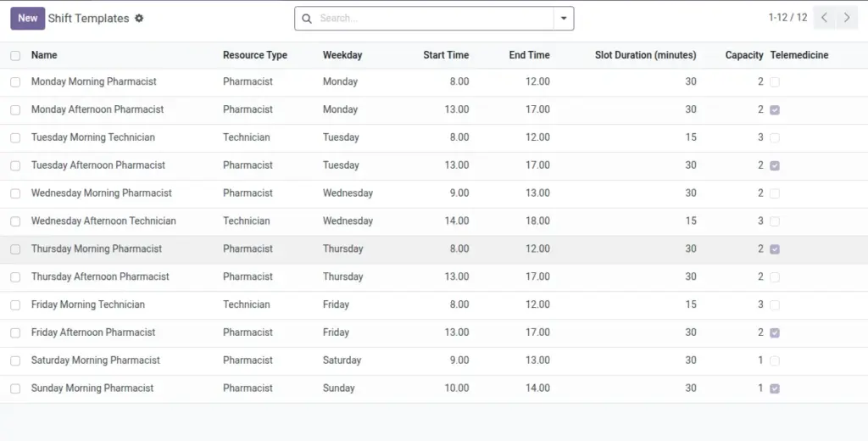Image resolution: width=868 pixels, height=441 pixels.
Task: Sort by the Telemedicine column header
Action: [799, 55]
